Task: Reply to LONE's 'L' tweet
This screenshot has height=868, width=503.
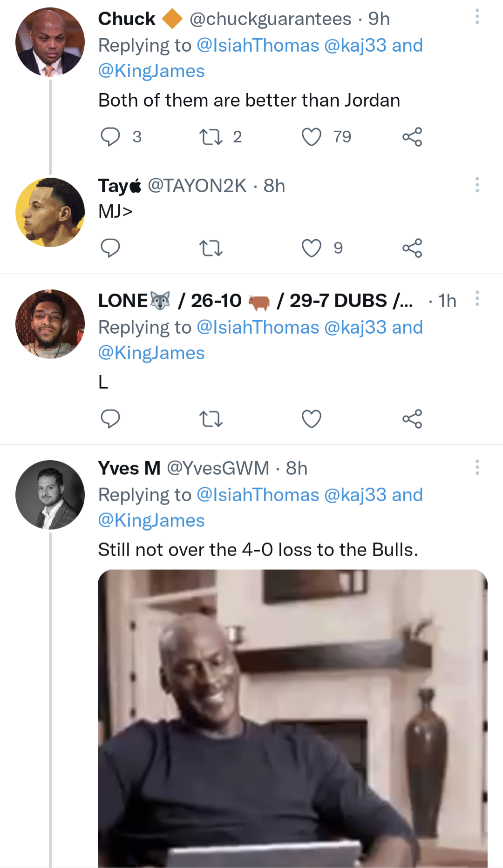Action: pyautogui.click(x=111, y=419)
